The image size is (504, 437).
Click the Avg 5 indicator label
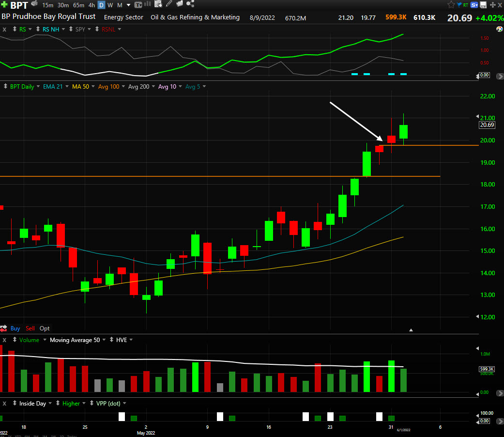(x=193, y=87)
